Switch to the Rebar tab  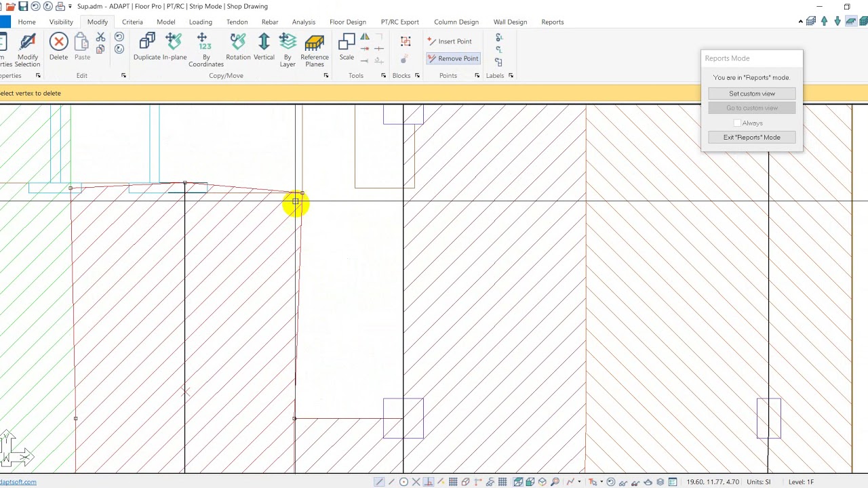point(270,22)
